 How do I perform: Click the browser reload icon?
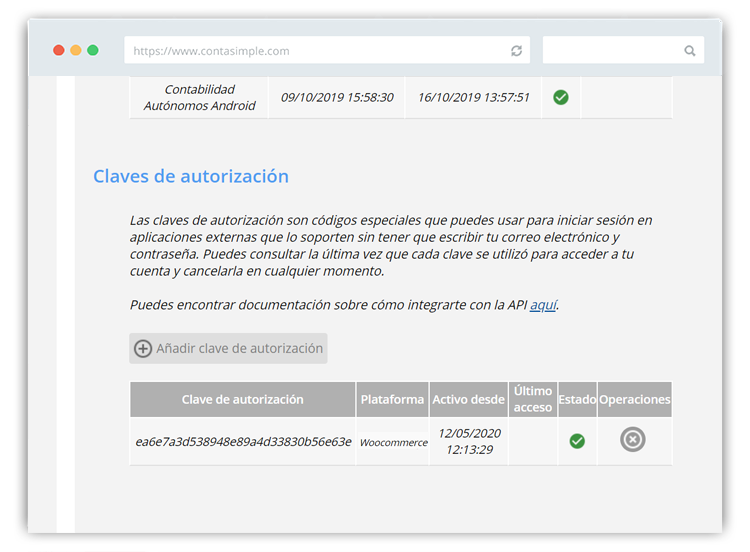point(516,51)
